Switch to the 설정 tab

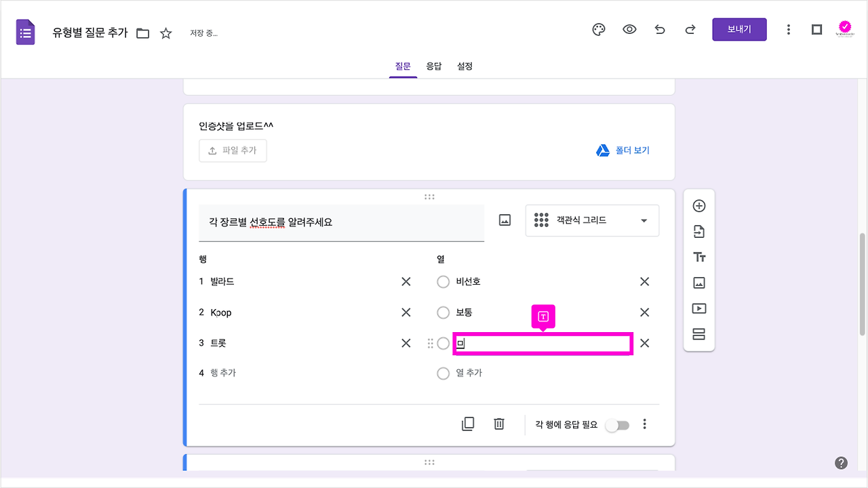click(x=465, y=66)
